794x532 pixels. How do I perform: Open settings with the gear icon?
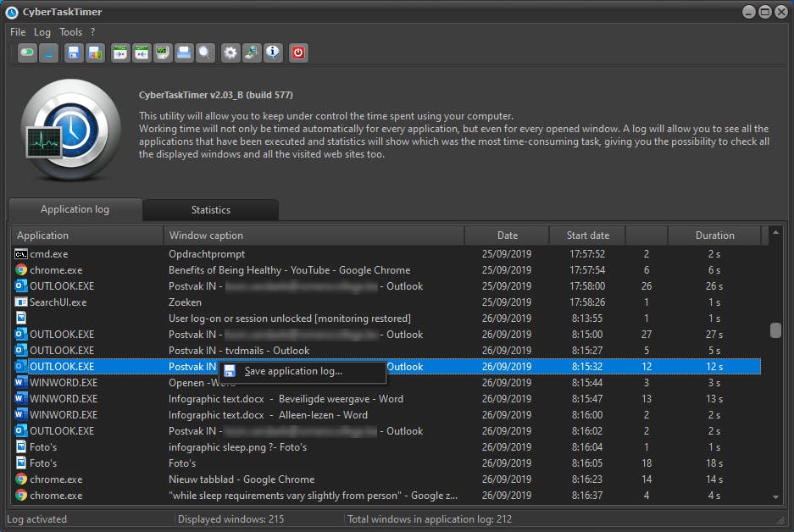[230, 53]
